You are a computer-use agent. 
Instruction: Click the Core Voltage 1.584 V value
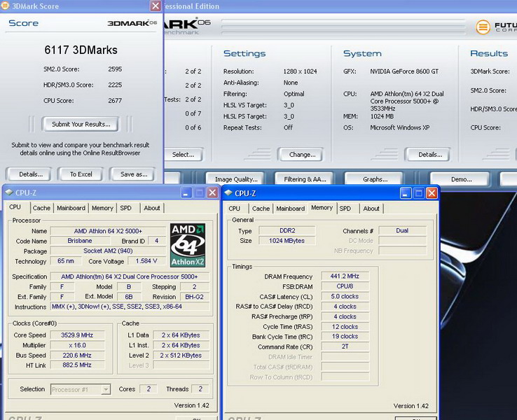pyautogui.click(x=146, y=261)
